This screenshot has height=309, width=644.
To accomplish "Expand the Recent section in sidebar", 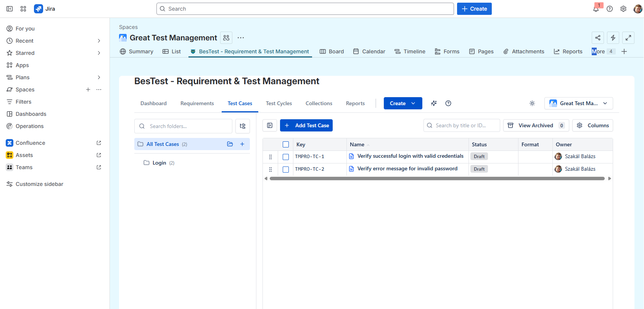I will click(x=99, y=41).
